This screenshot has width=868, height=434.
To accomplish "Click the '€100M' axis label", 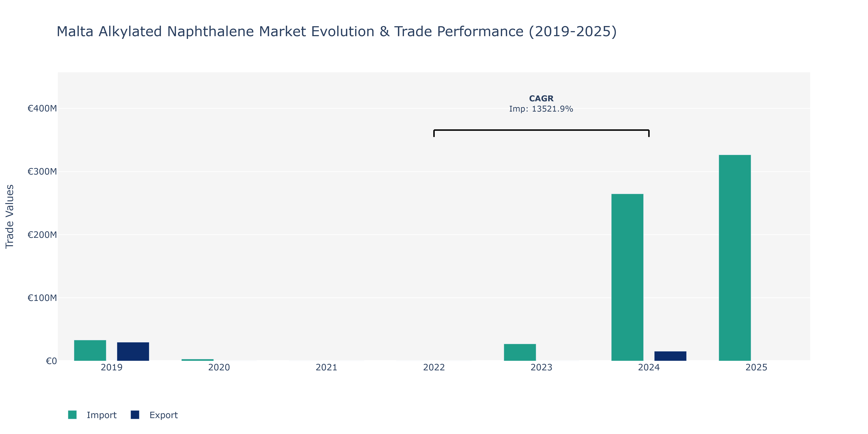I will pos(42,298).
